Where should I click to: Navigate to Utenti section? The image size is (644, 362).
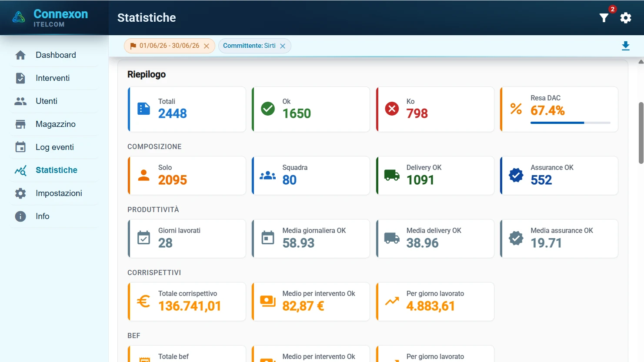pyautogui.click(x=54, y=101)
